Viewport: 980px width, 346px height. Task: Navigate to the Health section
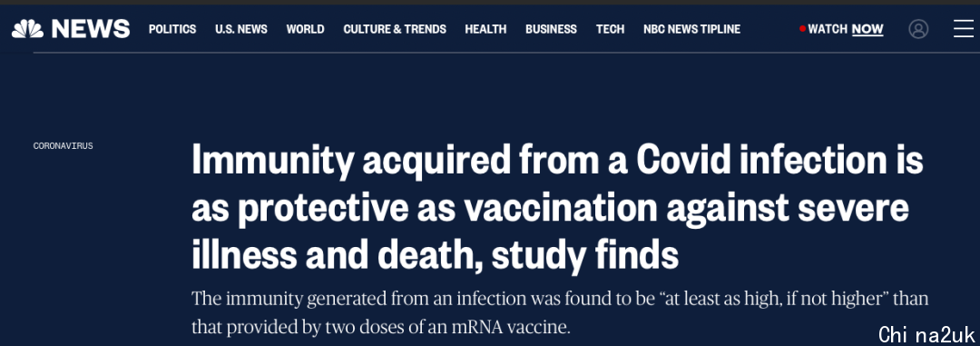click(x=485, y=29)
